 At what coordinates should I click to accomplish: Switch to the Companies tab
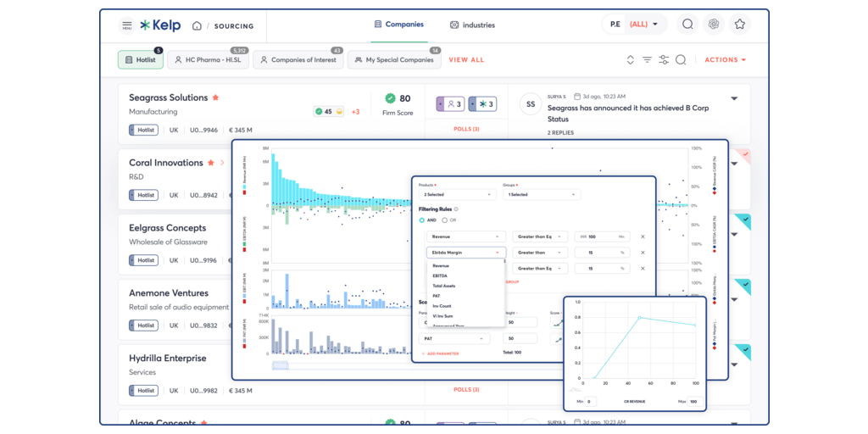click(398, 25)
